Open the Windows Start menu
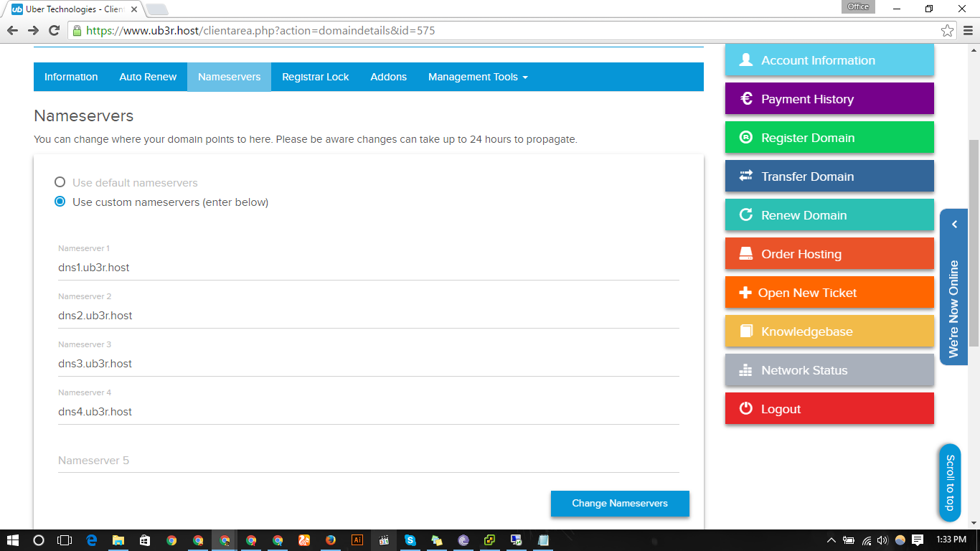 (13, 540)
